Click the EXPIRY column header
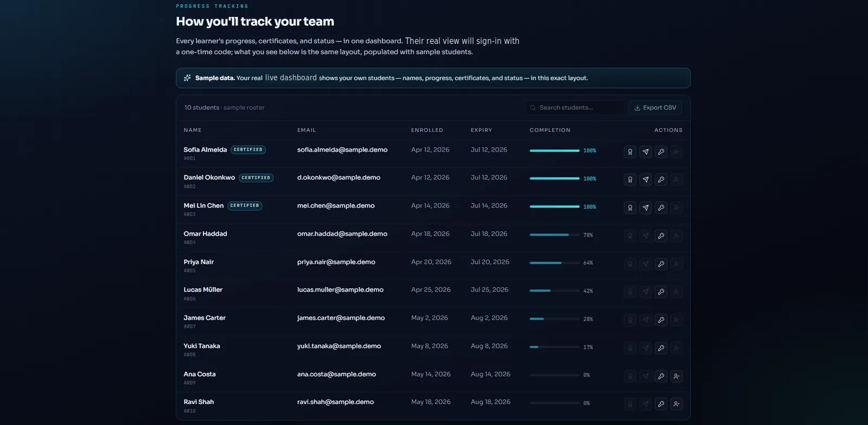The height and width of the screenshot is (425, 868). pos(481,130)
